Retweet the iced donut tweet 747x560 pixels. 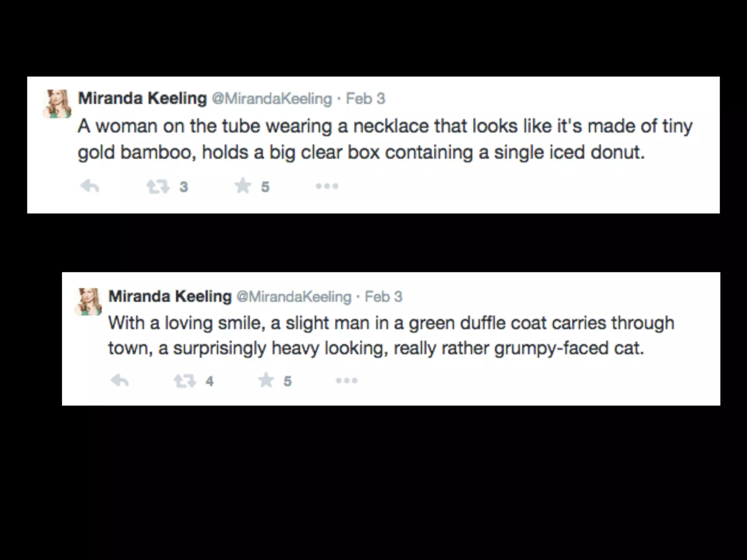(x=158, y=187)
